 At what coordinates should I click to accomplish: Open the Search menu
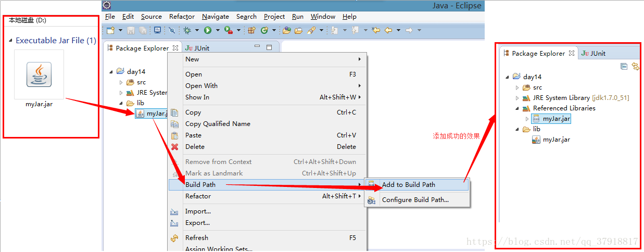pyautogui.click(x=246, y=17)
